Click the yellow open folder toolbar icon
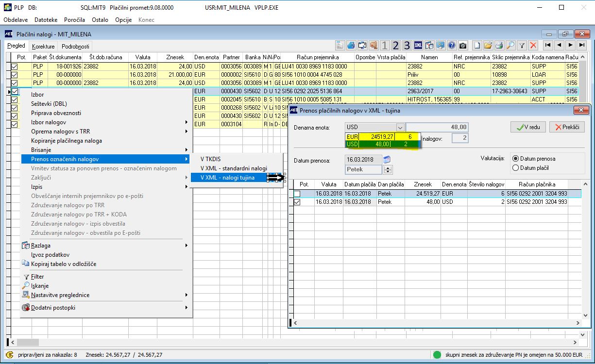 point(488,46)
